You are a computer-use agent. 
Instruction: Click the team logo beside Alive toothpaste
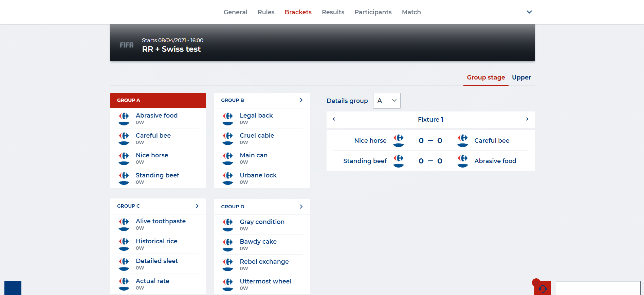(124, 224)
